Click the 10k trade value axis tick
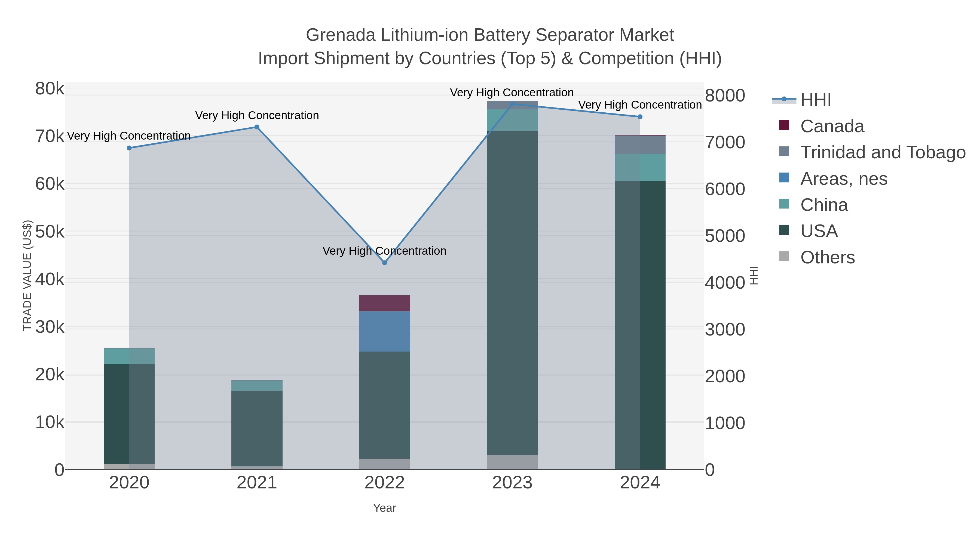 click(x=50, y=423)
